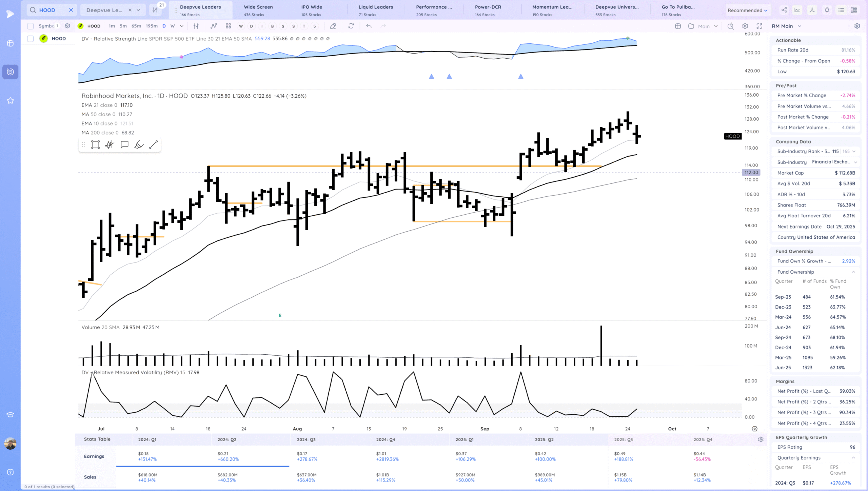Open the indicators icon in chart toolbar
Screen dimensions: 868x491
(214, 26)
